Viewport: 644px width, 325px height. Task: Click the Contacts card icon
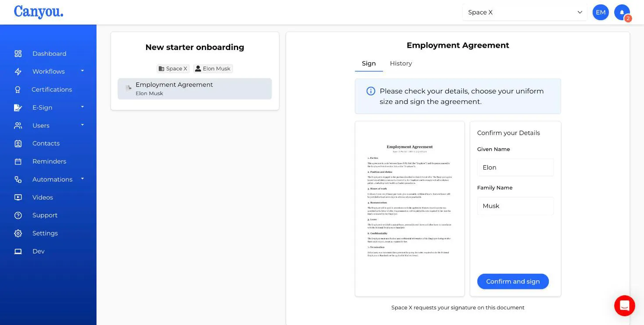(x=18, y=143)
